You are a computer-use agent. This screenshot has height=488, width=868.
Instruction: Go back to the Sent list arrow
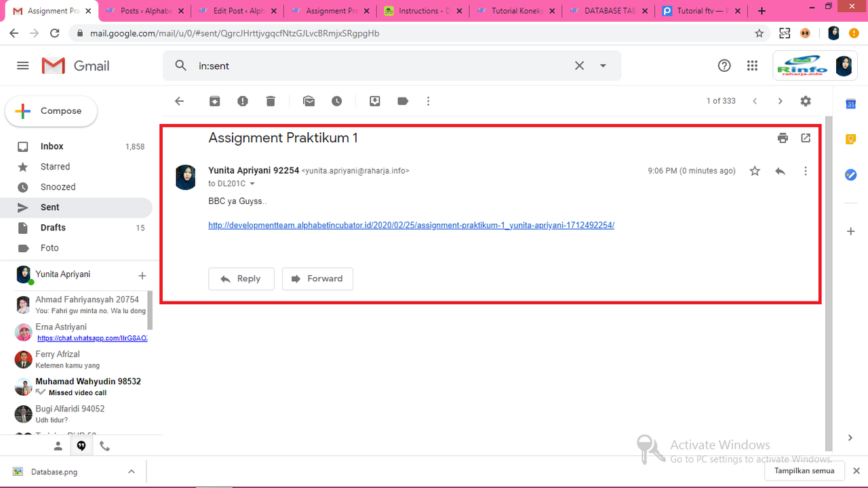tap(179, 101)
